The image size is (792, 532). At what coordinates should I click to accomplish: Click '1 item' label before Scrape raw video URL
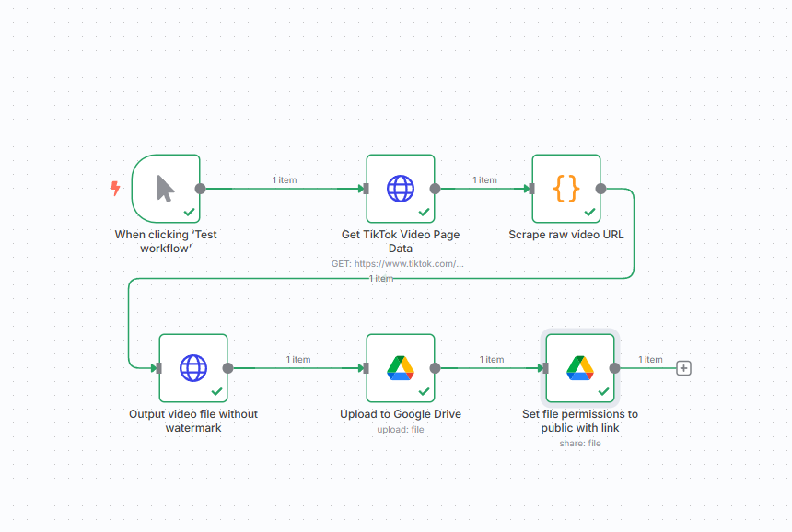(x=484, y=179)
